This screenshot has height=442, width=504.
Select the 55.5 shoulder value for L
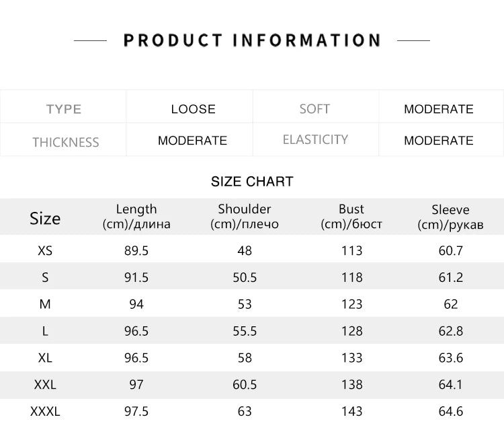click(x=245, y=331)
